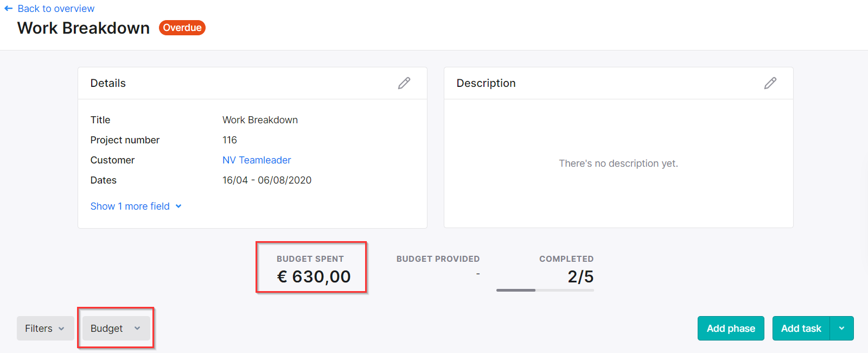Edit Details with the pencil icon
Image resolution: width=868 pixels, height=353 pixels.
(x=404, y=83)
